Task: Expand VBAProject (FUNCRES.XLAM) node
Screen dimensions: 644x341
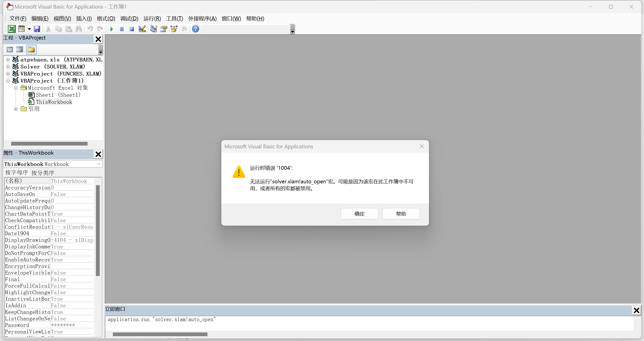Action: point(8,74)
